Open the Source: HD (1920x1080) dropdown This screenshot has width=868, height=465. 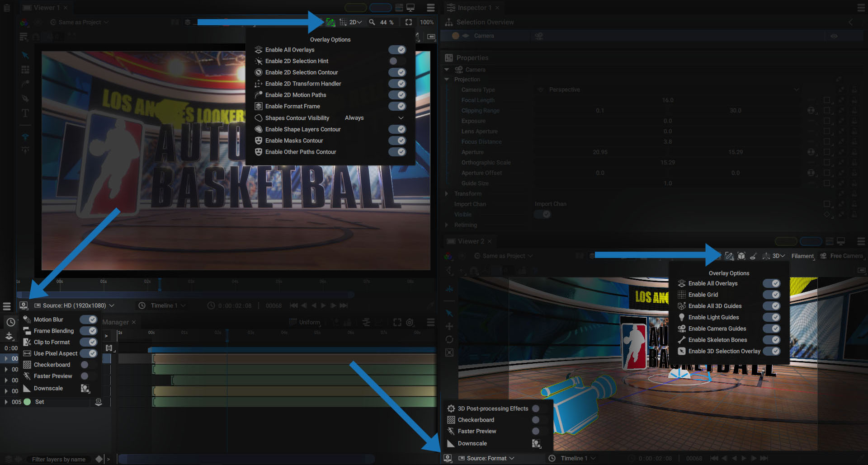[x=75, y=305]
